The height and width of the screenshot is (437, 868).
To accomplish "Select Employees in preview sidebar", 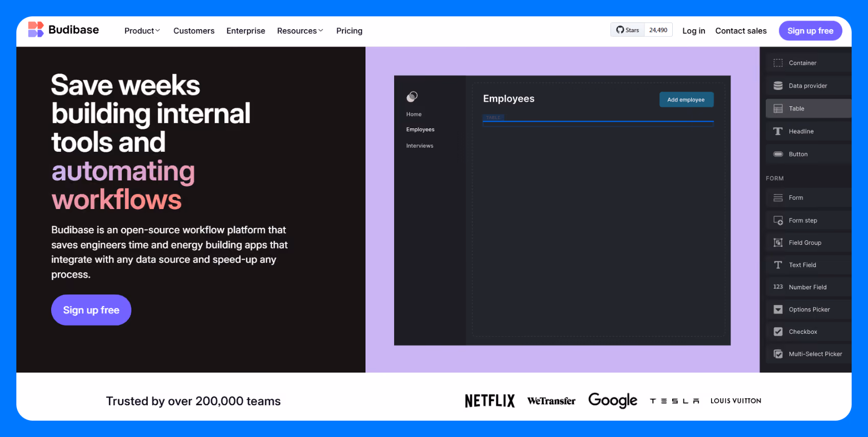I will pos(420,129).
